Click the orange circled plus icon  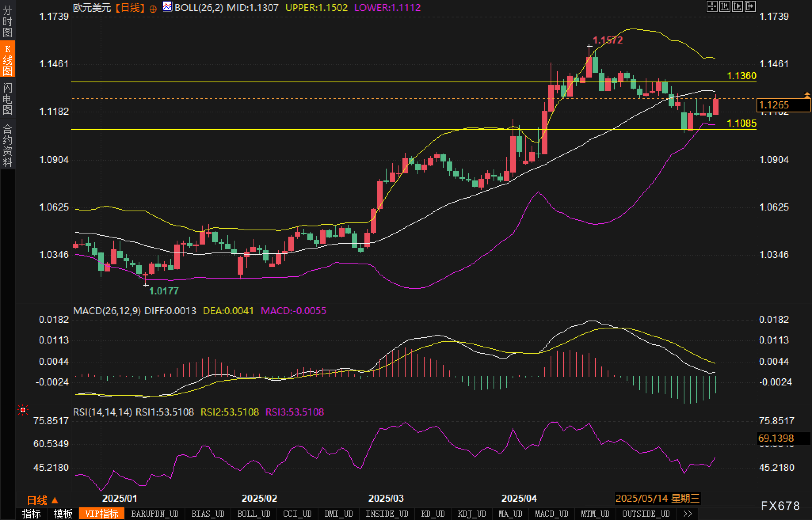(153, 9)
